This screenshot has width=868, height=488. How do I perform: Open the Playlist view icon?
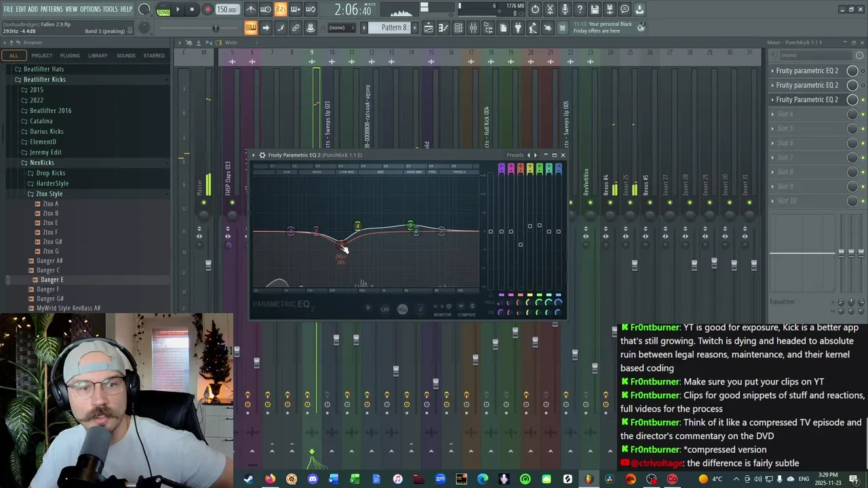pos(429,28)
